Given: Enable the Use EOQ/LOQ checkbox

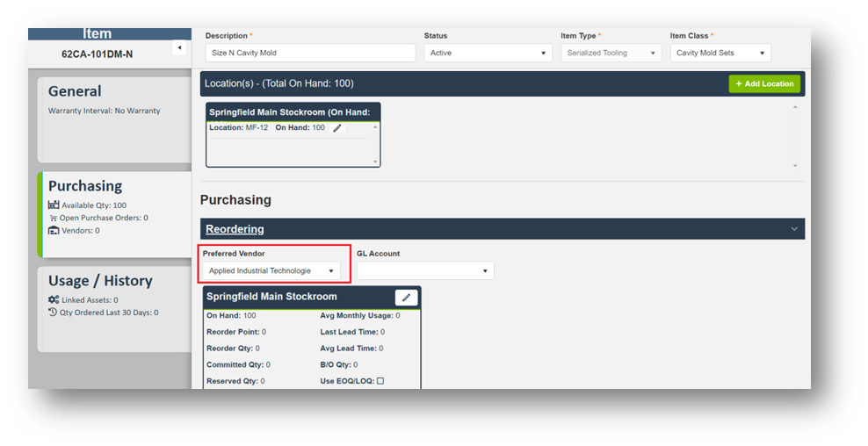Looking at the screenshot, I should pos(380,381).
